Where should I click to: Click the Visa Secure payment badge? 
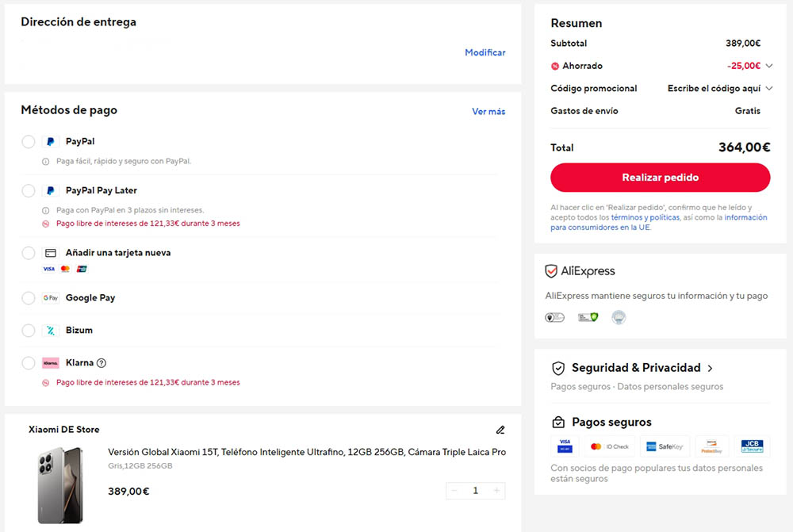click(x=565, y=446)
